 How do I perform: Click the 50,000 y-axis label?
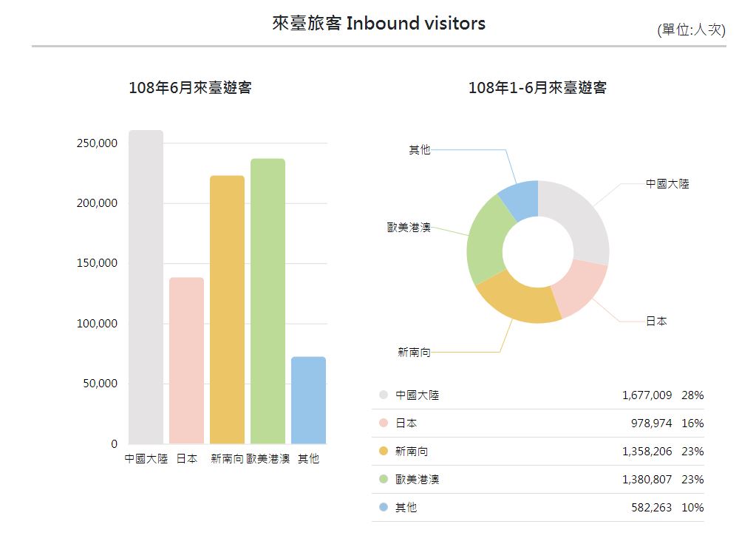pyautogui.click(x=101, y=384)
